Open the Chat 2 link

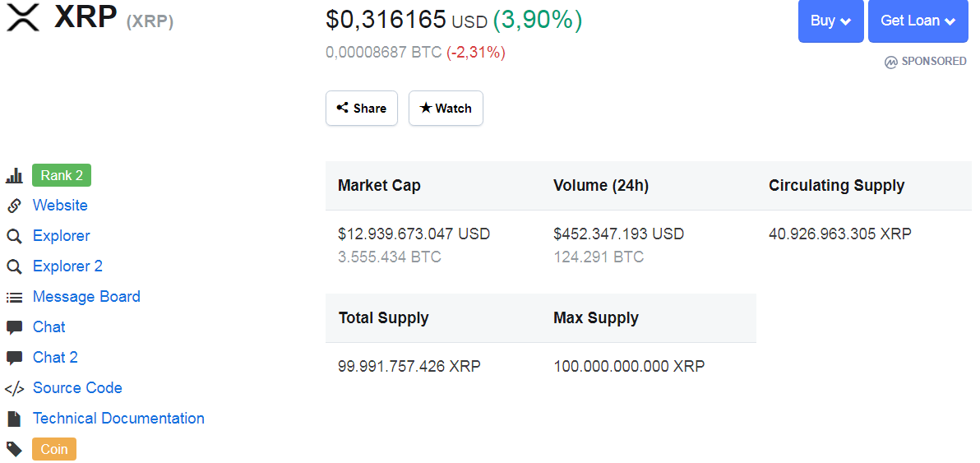[55, 358]
